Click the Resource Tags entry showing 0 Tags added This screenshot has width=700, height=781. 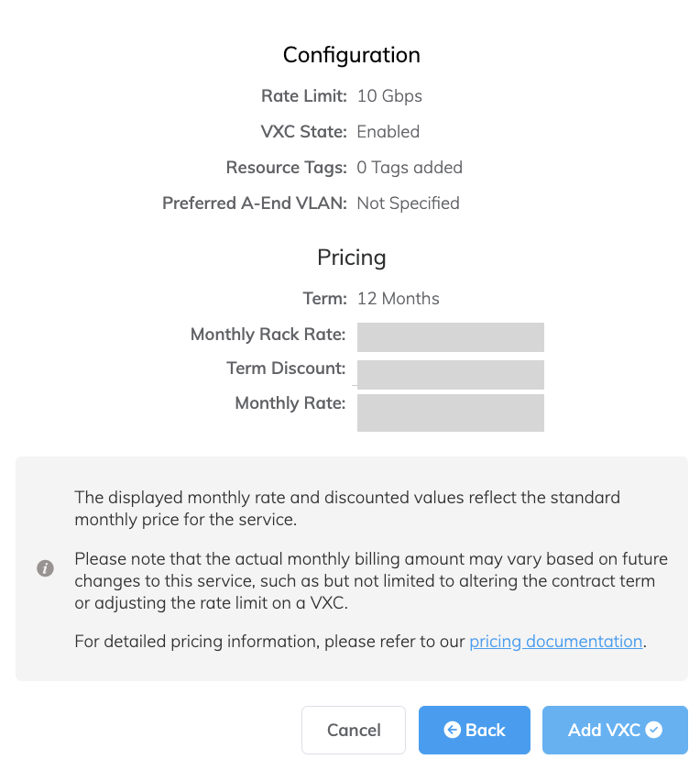tap(410, 167)
